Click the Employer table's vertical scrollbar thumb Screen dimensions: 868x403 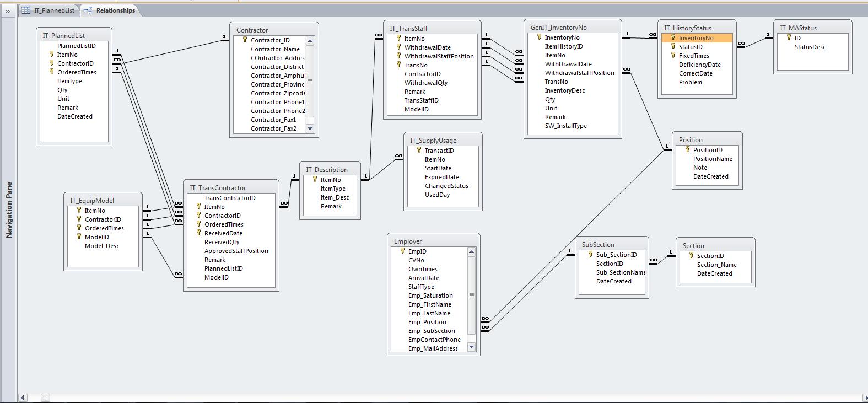point(471,295)
